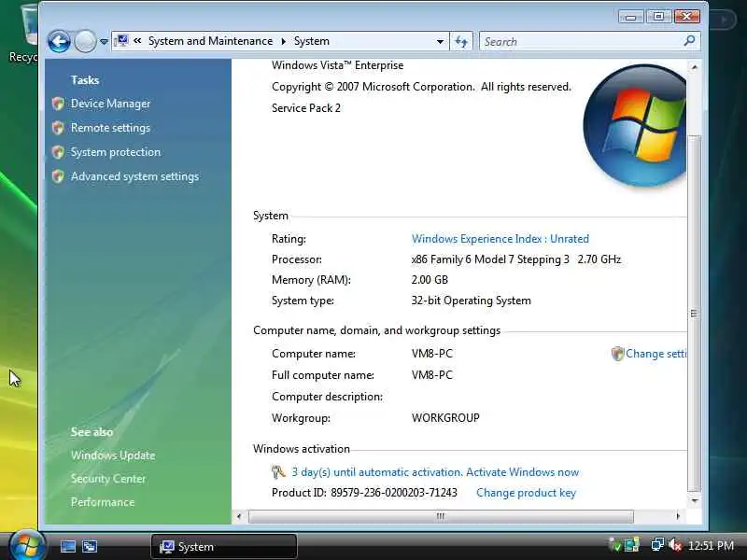Click the network tray icon
The width and height of the screenshot is (747, 560).
657,544
